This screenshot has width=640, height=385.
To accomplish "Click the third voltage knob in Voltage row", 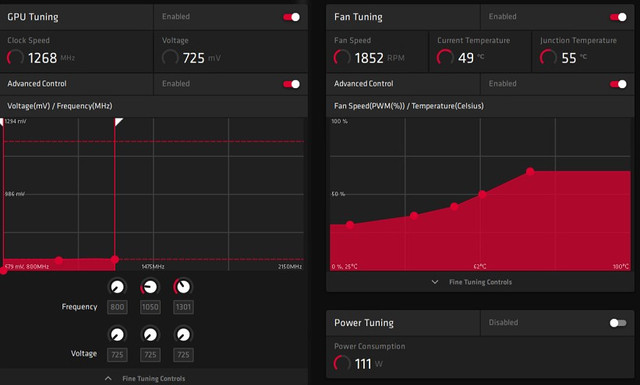I will pos(183,334).
